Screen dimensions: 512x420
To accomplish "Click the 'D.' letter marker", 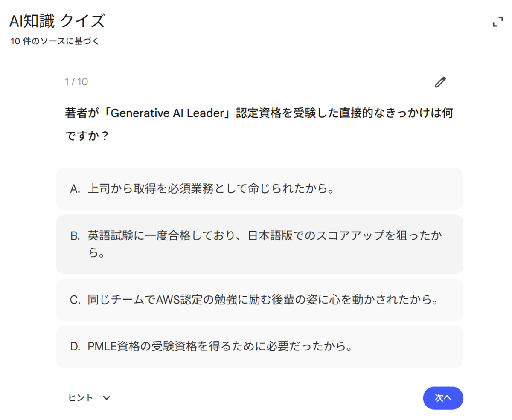I will click(x=75, y=347).
